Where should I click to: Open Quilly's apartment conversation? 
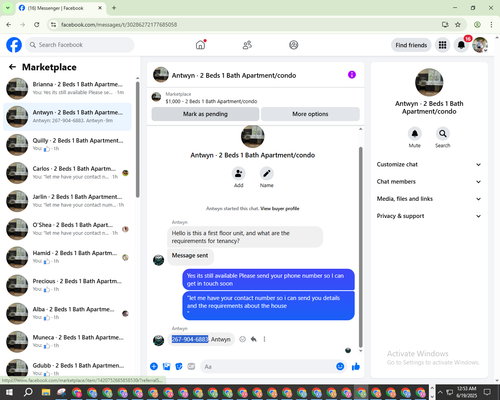tap(68, 145)
